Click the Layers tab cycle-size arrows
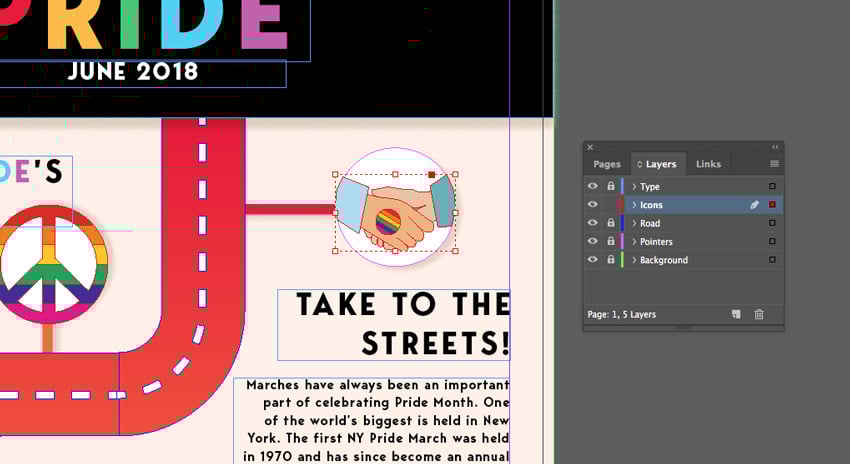This screenshot has width=850, height=464. coord(640,164)
